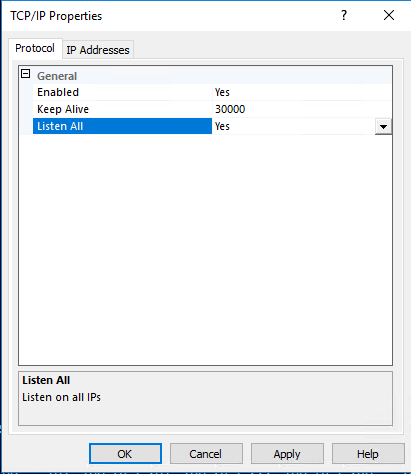Viewport: 411px width, 474px height.
Task: Select the General category header text
Action: click(57, 76)
